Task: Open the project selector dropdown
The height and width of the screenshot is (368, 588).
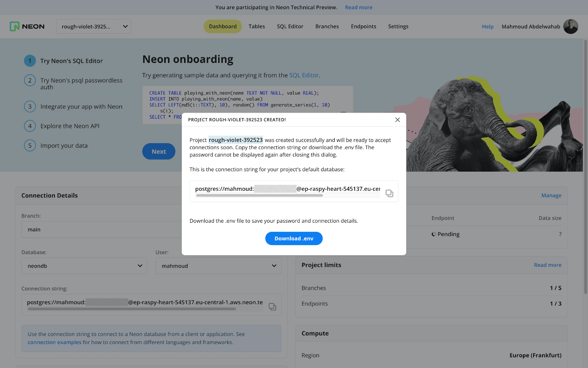Action: tap(93, 26)
